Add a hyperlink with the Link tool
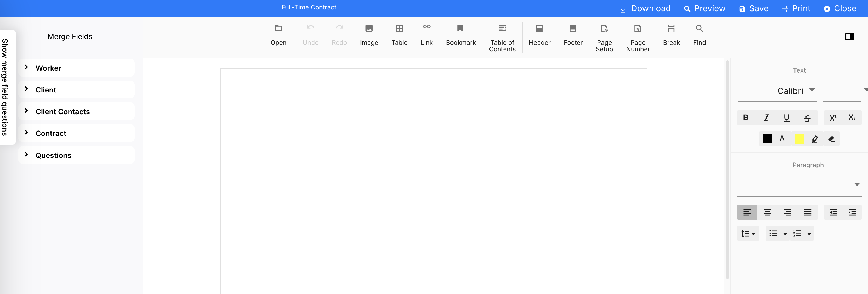868x294 pixels. pos(427,35)
